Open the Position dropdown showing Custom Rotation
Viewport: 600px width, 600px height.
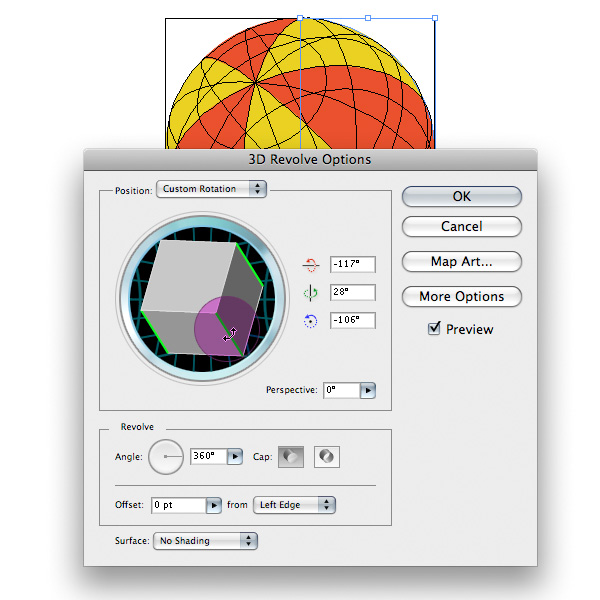[211, 189]
